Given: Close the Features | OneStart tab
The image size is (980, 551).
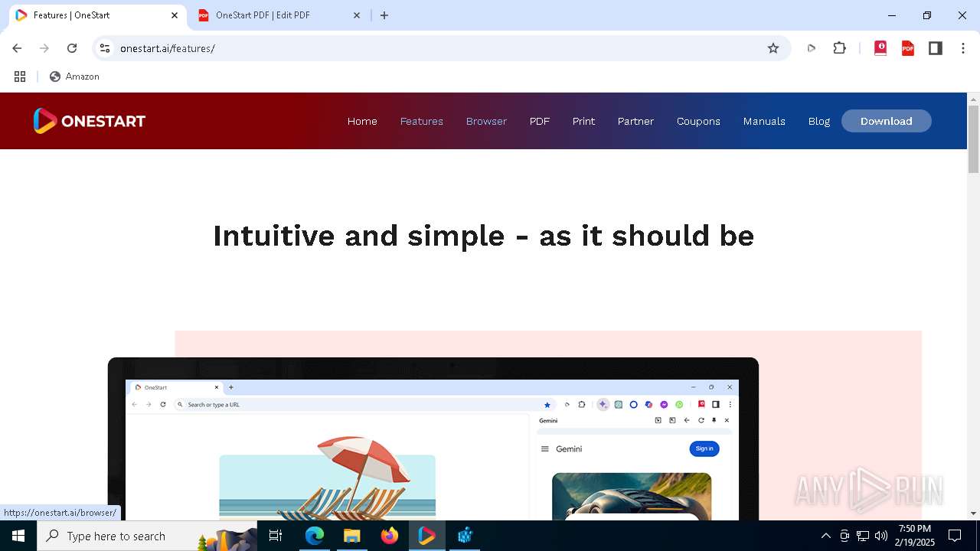Looking at the screenshot, I should pos(175,15).
